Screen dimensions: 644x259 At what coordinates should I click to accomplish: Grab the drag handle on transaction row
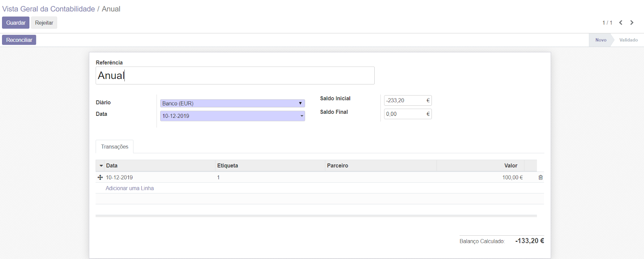100,177
